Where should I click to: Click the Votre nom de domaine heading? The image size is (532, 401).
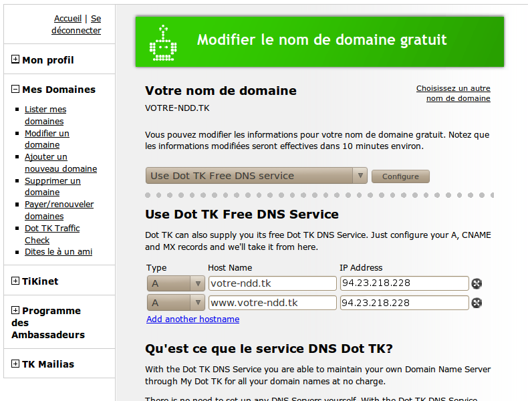click(x=221, y=91)
